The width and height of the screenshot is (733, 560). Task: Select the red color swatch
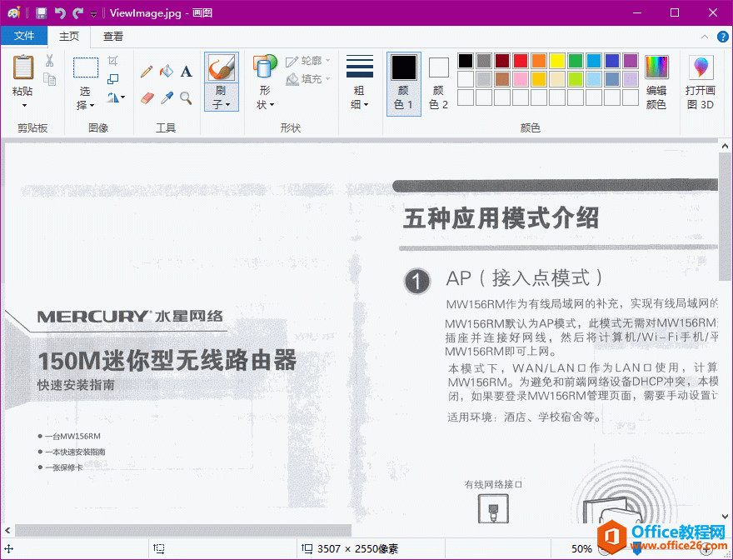click(518, 60)
